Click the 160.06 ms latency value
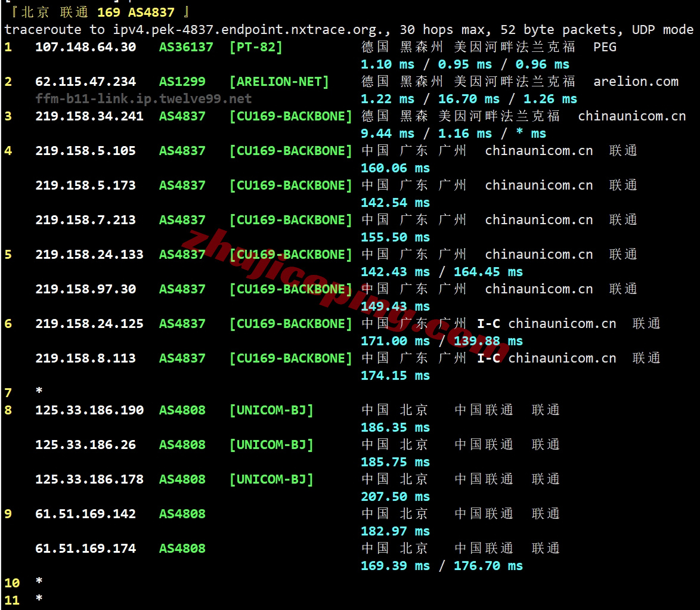Viewport: 700px width, 610px height. click(395, 168)
